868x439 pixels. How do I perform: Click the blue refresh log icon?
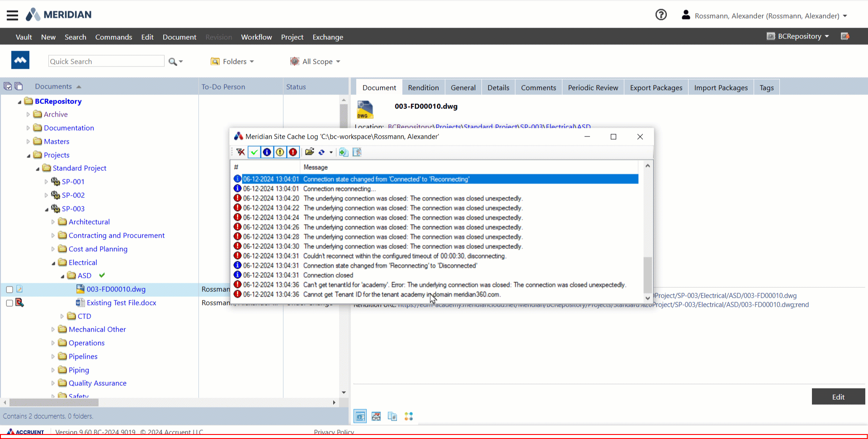click(322, 152)
